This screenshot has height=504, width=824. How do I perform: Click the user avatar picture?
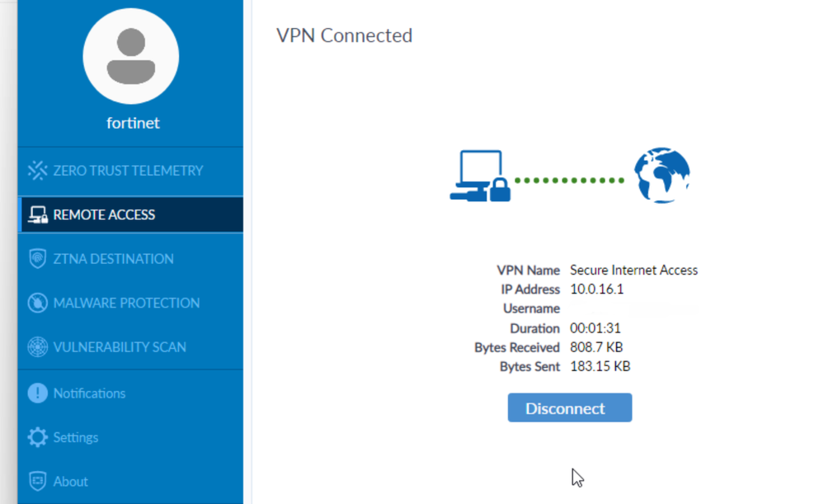coord(131,57)
